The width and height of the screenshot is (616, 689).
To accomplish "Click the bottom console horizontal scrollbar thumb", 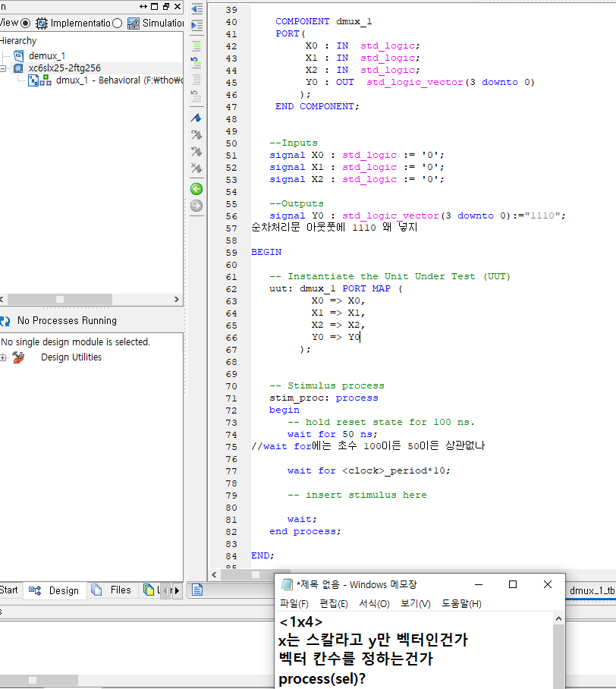I will [39, 680].
